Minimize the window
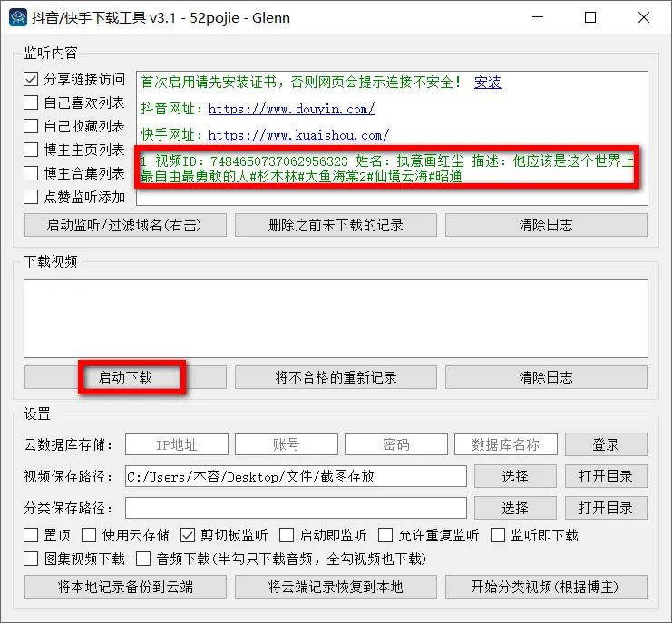 point(538,17)
